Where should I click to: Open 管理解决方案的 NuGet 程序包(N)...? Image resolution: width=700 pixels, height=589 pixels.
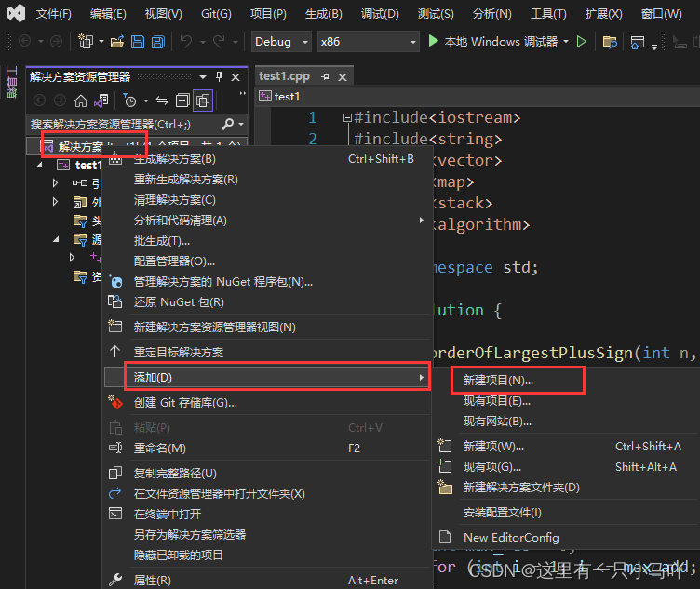point(268,282)
